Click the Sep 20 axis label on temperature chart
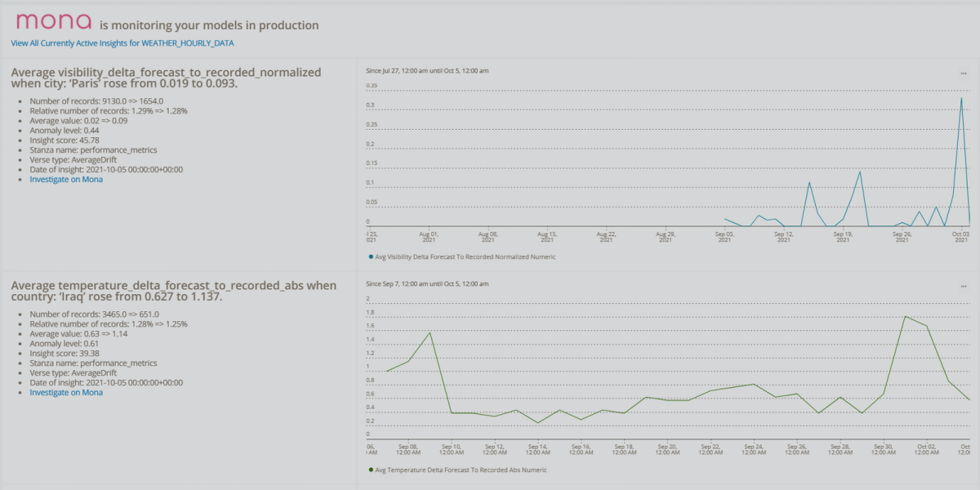The height and width of the screenshot is (490, 980). tap(667, 449)
